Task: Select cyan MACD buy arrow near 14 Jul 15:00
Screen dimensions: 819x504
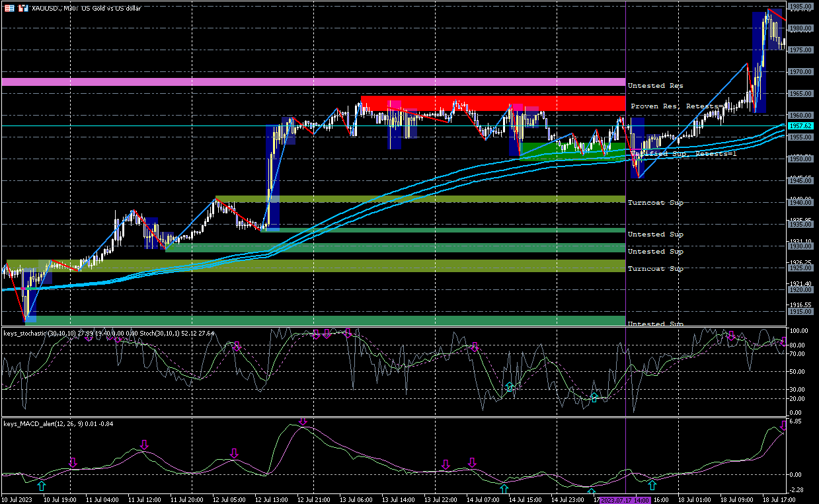Action: 504,489
